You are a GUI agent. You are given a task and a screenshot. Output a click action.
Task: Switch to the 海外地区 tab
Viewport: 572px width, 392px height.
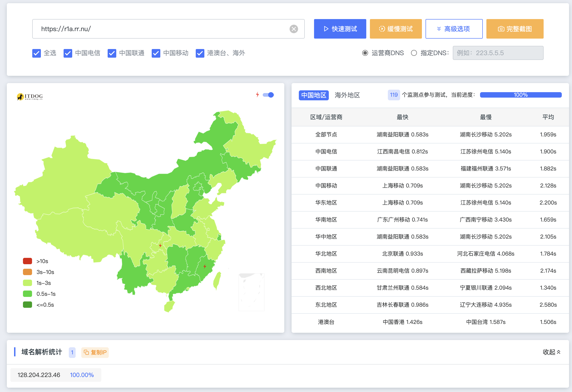point(347,95)
